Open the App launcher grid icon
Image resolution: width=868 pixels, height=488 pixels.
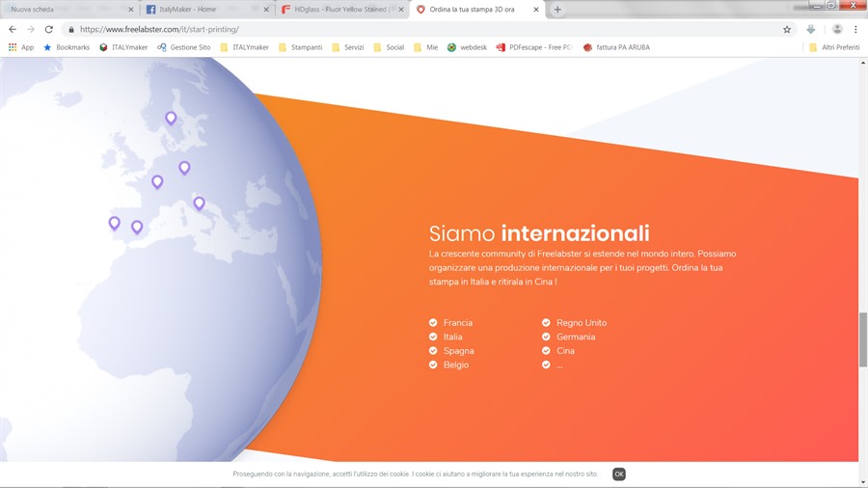(x=20, y=47)
